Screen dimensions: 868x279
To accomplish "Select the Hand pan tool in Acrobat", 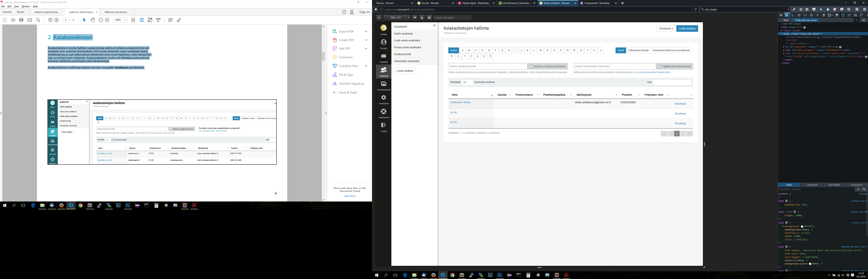I will 93,20.
